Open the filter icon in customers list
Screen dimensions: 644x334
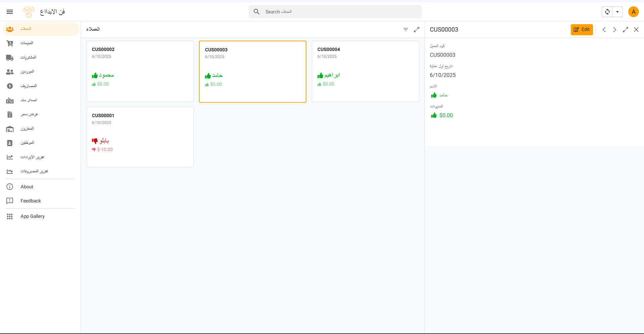405,30
